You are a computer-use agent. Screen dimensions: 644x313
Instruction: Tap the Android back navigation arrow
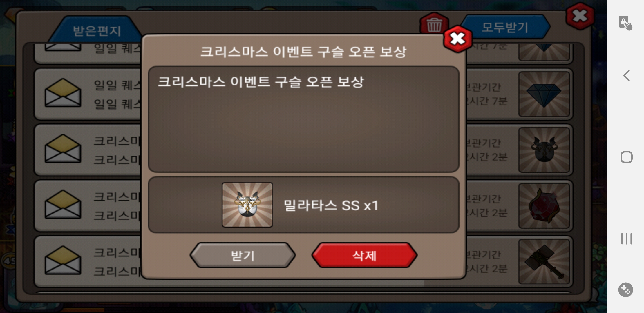(626, 76)
